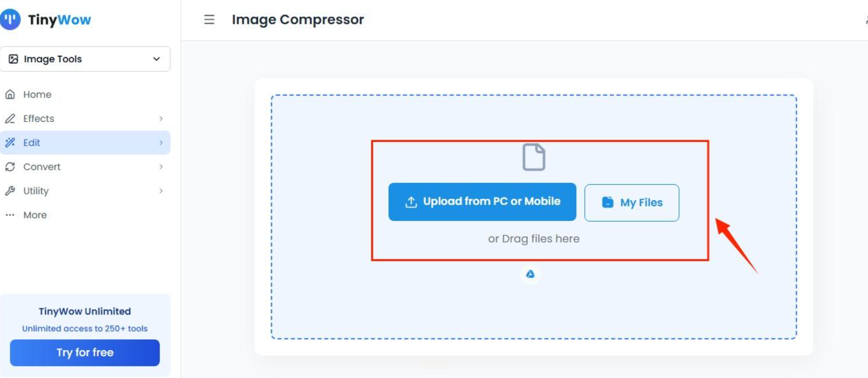Select the Edit menu item
Screen dimensions: 868x378
pos(32,143)
